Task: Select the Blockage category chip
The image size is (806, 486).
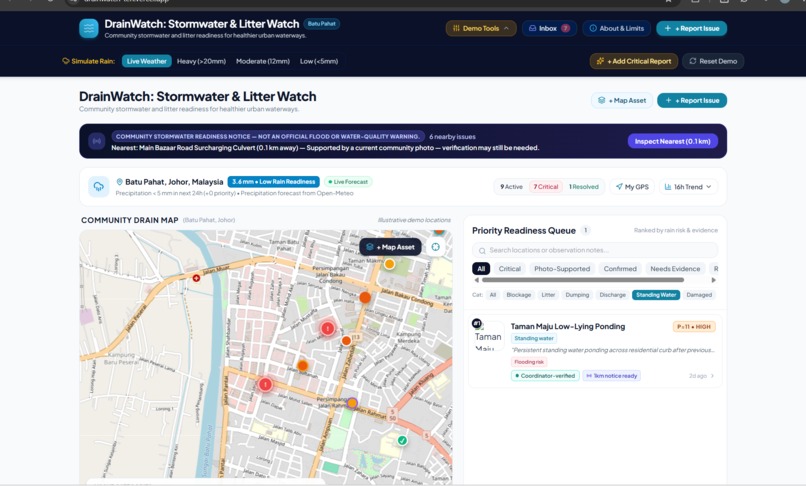Action: [x=519, y=295]
